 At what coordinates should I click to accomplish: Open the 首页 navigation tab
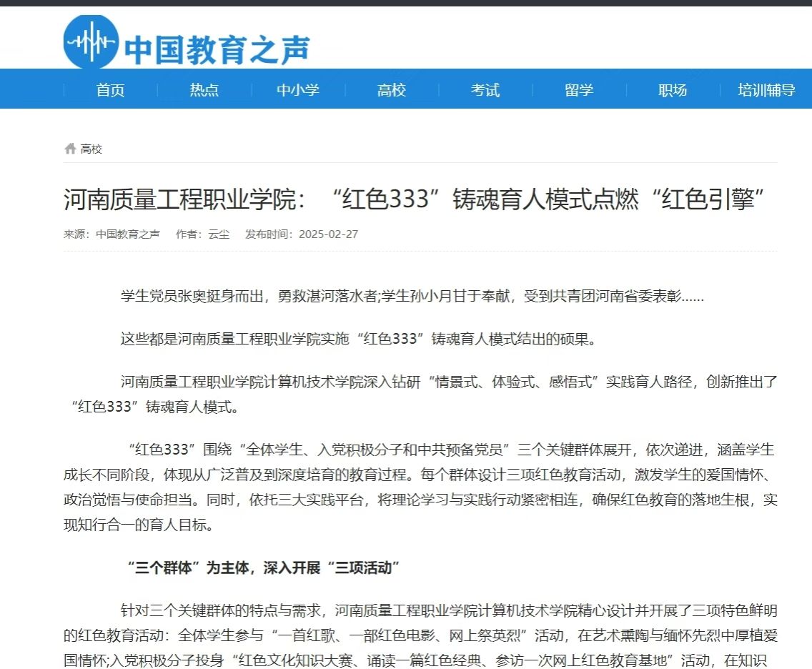coord(111,90)
